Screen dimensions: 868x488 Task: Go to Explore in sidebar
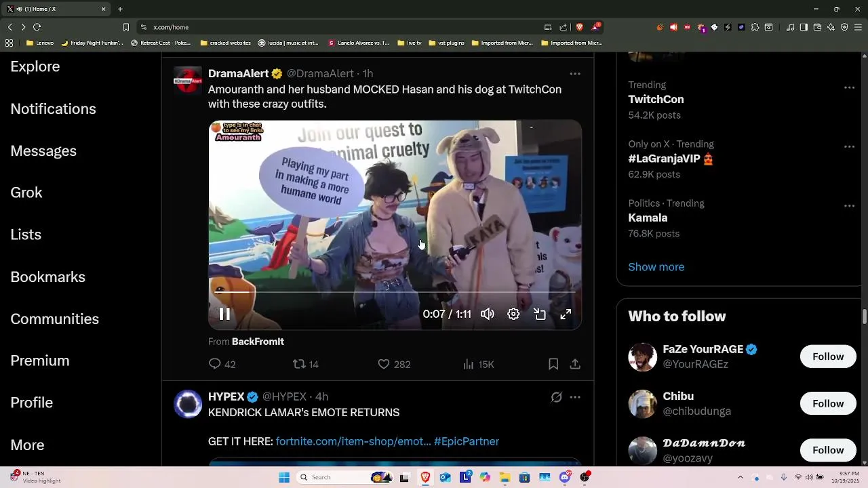click(35, 66)
